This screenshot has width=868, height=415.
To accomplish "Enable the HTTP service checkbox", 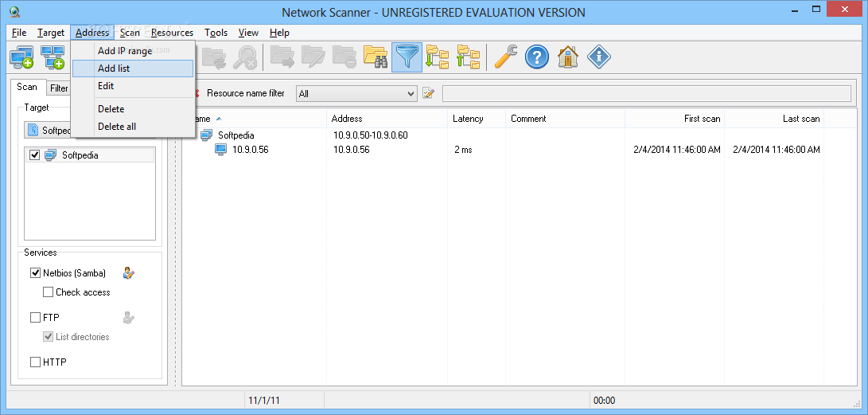I will point(35,362).
